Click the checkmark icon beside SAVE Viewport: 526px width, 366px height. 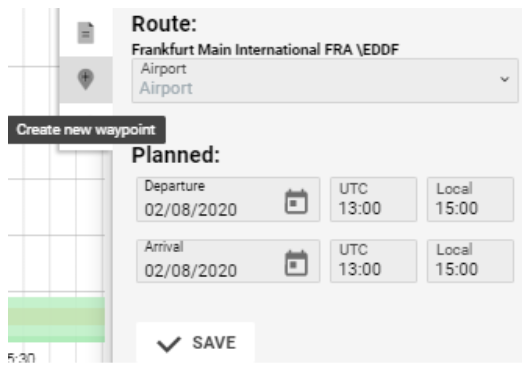pos(169,344)
